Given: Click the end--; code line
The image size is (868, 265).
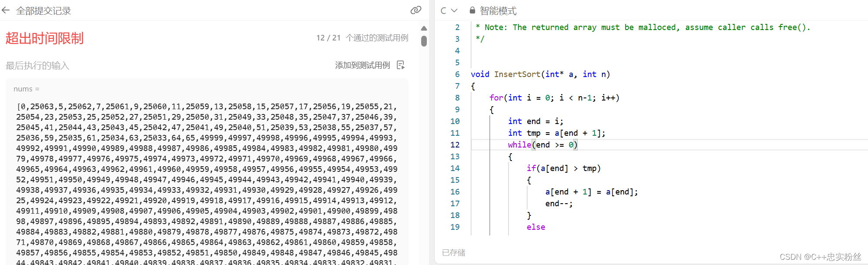Looking at the screenshot, I should [x=559, y=204].
